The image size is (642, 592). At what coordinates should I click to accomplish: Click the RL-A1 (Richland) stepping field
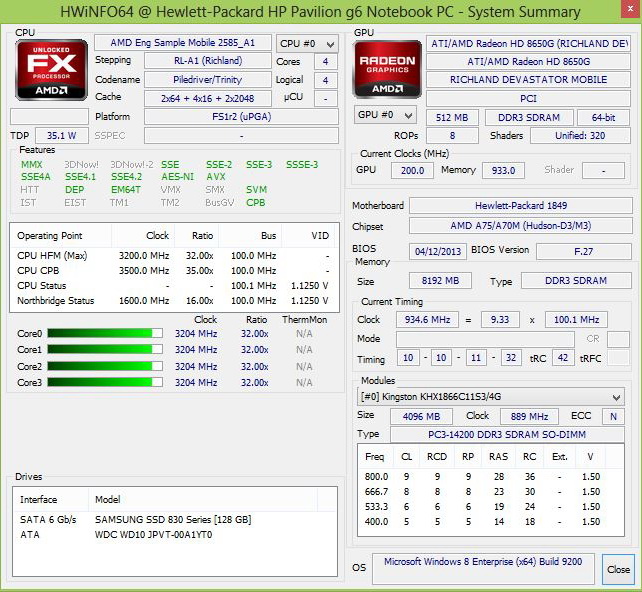(208, 61)
